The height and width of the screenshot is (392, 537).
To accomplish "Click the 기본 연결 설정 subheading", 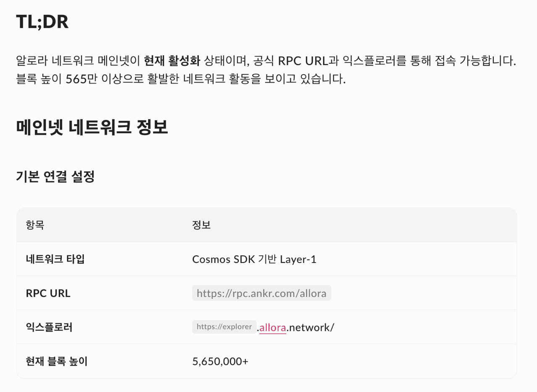I will 55,177.
